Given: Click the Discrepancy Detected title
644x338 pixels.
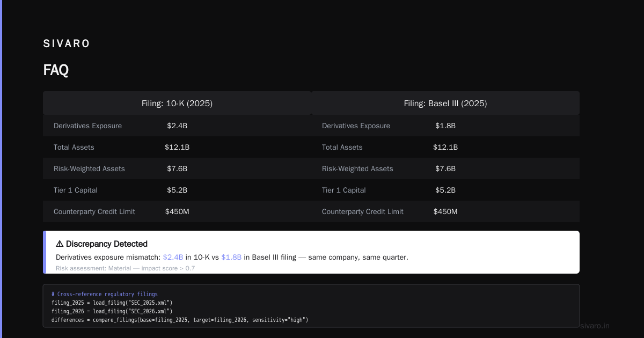Looking at the screenshot, I should pyautogui.click(x=107, y=244).
